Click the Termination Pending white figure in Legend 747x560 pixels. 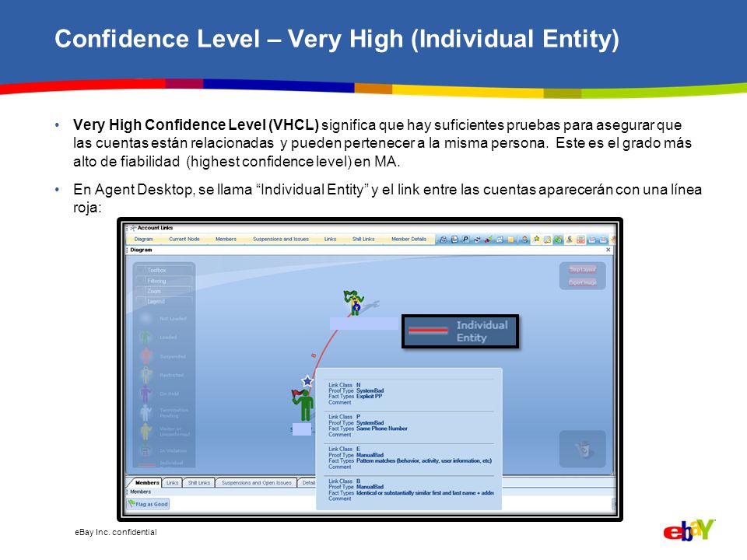(x=146, y=412)
